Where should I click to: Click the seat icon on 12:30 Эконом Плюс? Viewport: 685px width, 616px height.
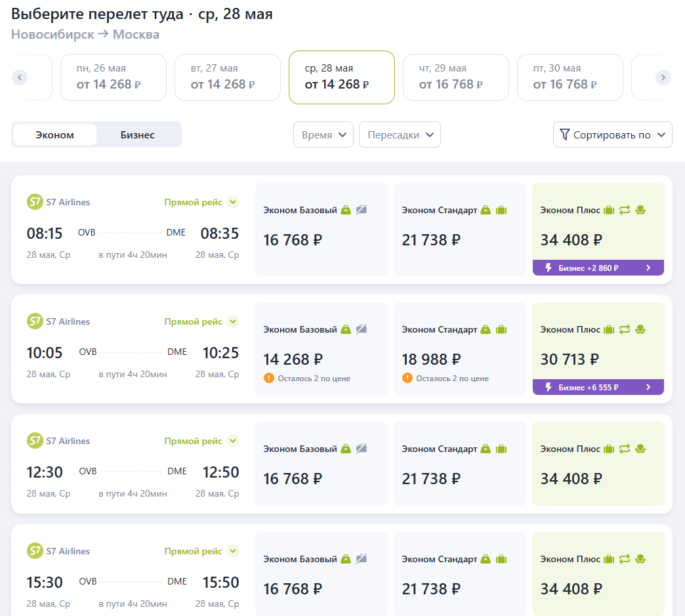[640, 449]
